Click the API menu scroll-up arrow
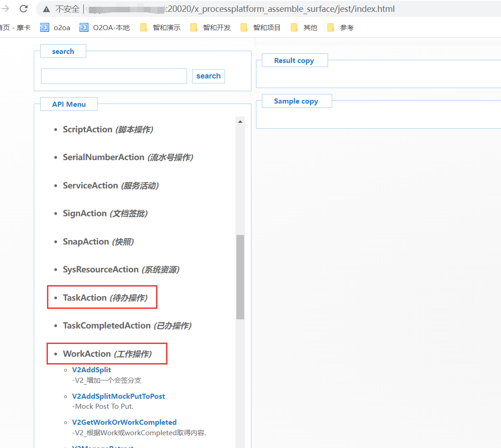Image resolution: width=501 pixels, height=448 pixels. point(240,122)
